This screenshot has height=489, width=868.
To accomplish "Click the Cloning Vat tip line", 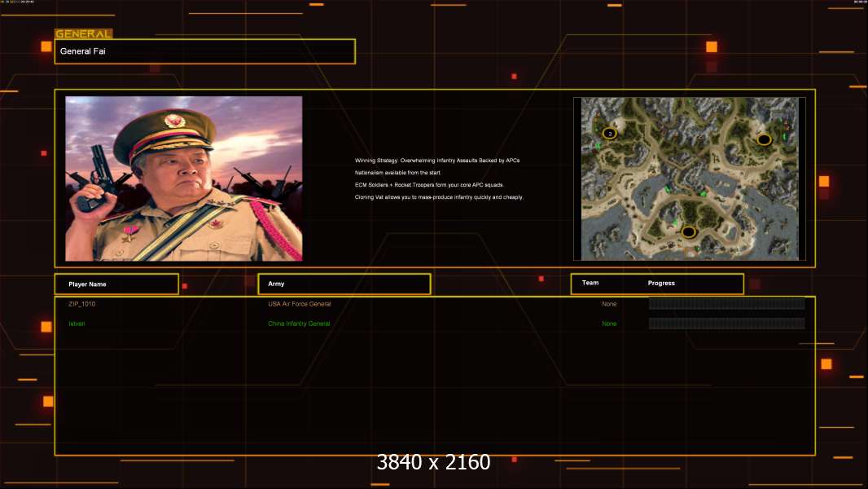I will point(439,197).
